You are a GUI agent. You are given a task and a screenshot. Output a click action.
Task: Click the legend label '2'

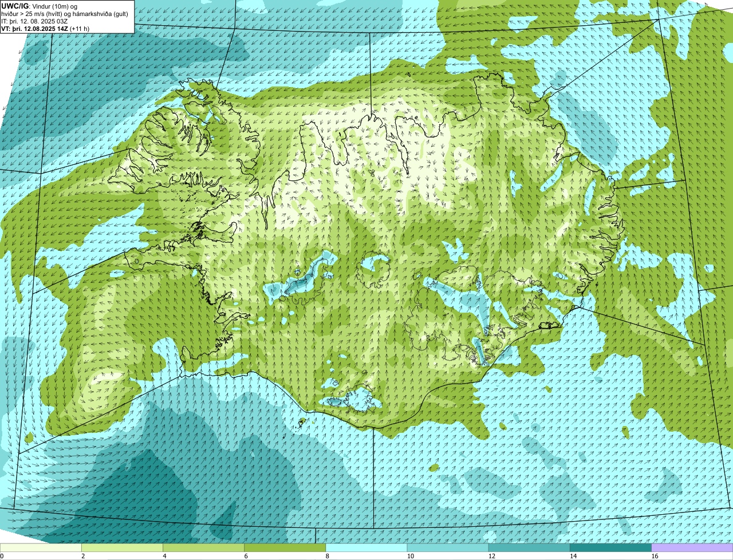(83, 556)
